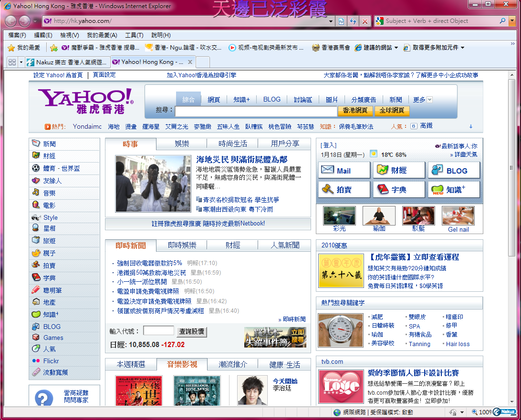Expand the 取得更多附加元件 dropdown
This screenshot has height=420, width=521.
(x=462, y=48)
